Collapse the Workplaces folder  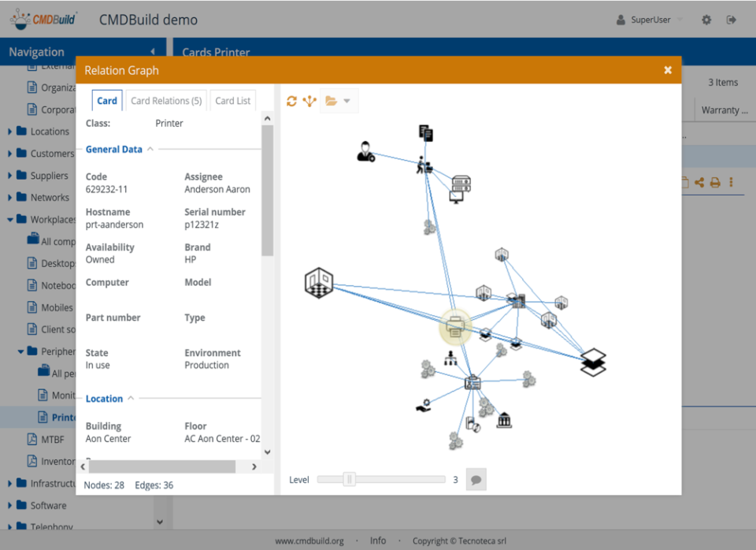pyautogui.click(x=9, y=220)
